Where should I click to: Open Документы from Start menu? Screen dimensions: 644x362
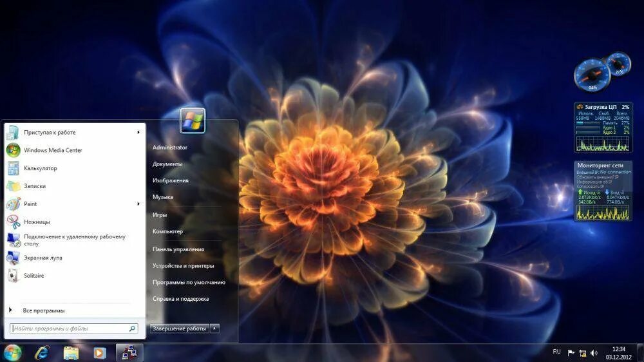coord(167,164)
